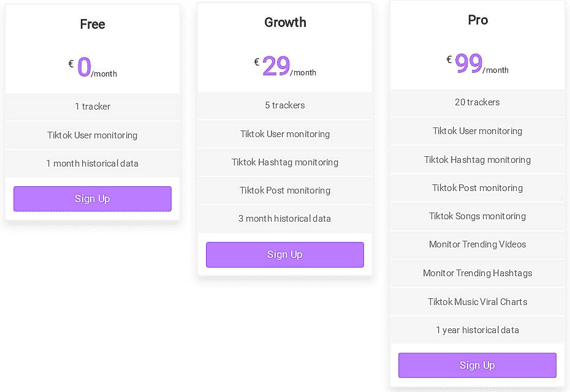Image resolution: width=570 pixels, height=392 pixels.
Task: Click Tiktok Hashtag monitoring in the Growth plan
Action: (284, 162)
